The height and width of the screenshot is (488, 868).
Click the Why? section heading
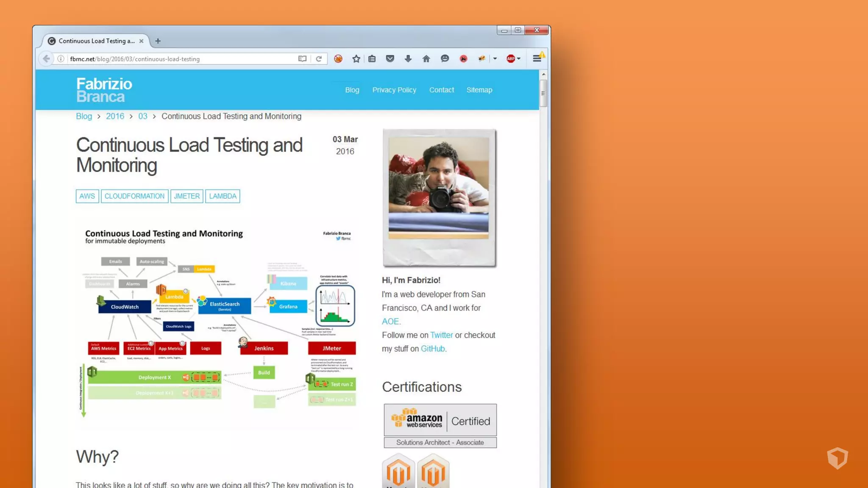97,457
